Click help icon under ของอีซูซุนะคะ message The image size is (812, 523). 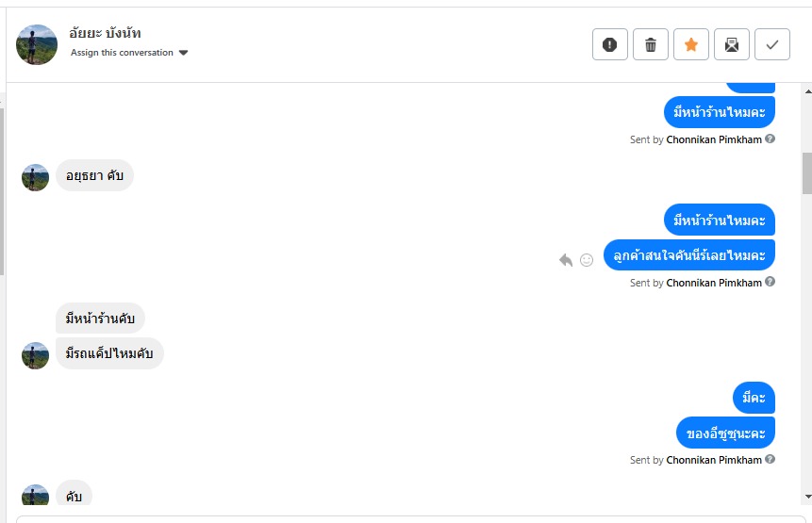pos(771,460)
